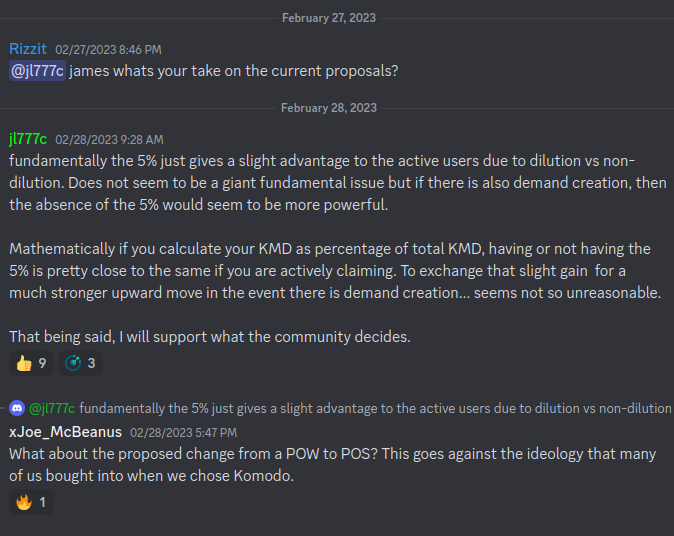Click the Discord avatar in the reply preview
The width and height of the screenshot is (674, 536).
pyautogui.click(x=17, y=408)
